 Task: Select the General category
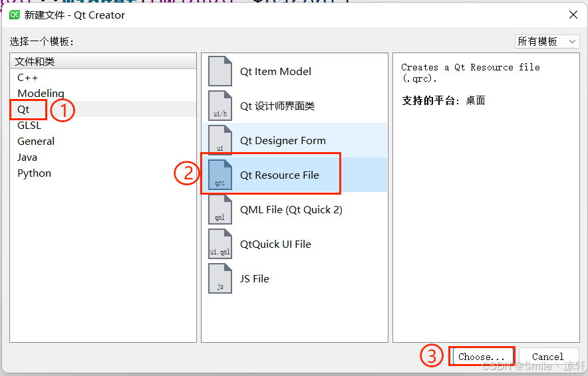click(102, 141)
